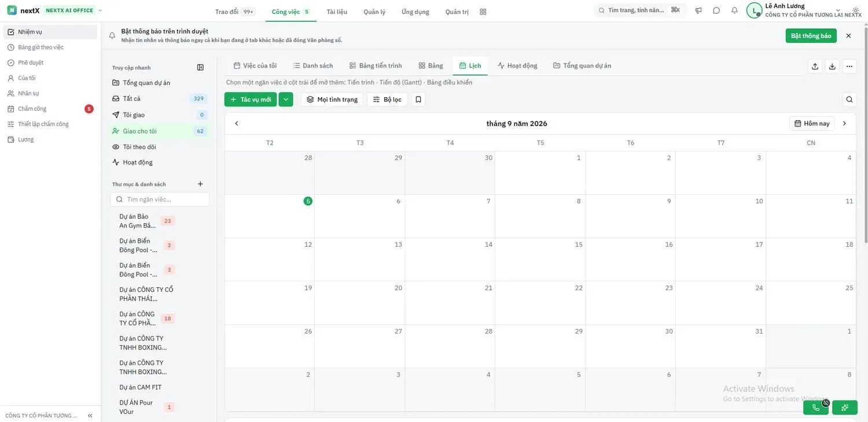Select Giao cho tôi in quick access
Viewport: 868px width, 422px height.
160,131
